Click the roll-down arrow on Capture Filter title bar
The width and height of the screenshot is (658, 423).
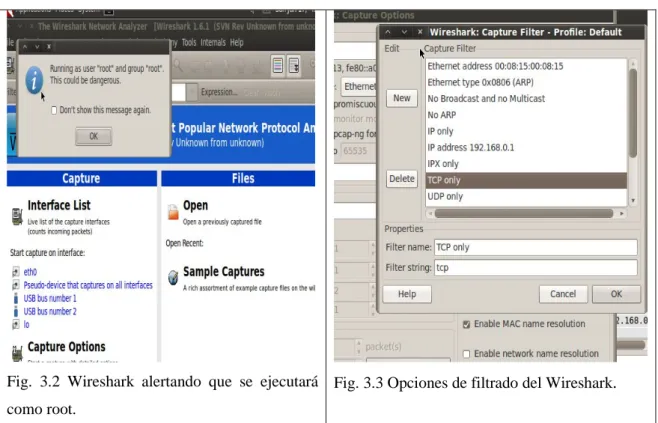(404, 32)
